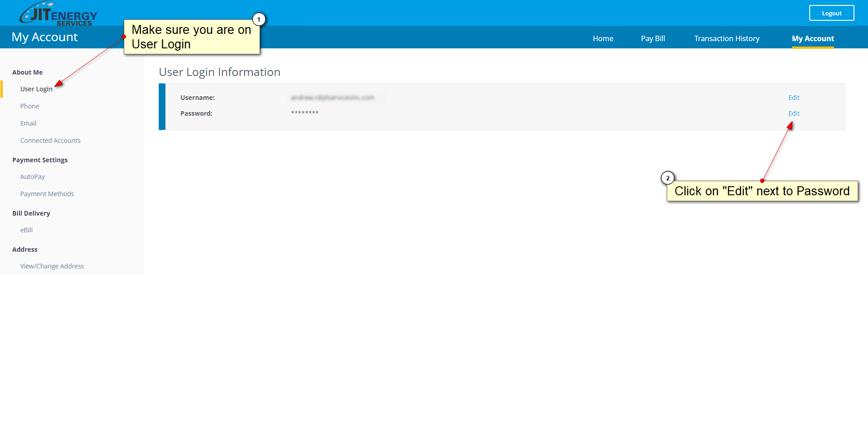
Task: Click Edit next to Username
Action: pos(793,98)
